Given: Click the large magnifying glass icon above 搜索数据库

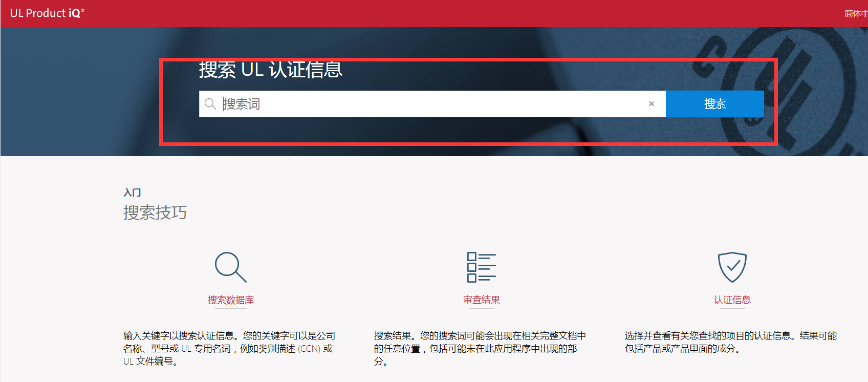Looking at the screenshot, I should click(230, 267).
